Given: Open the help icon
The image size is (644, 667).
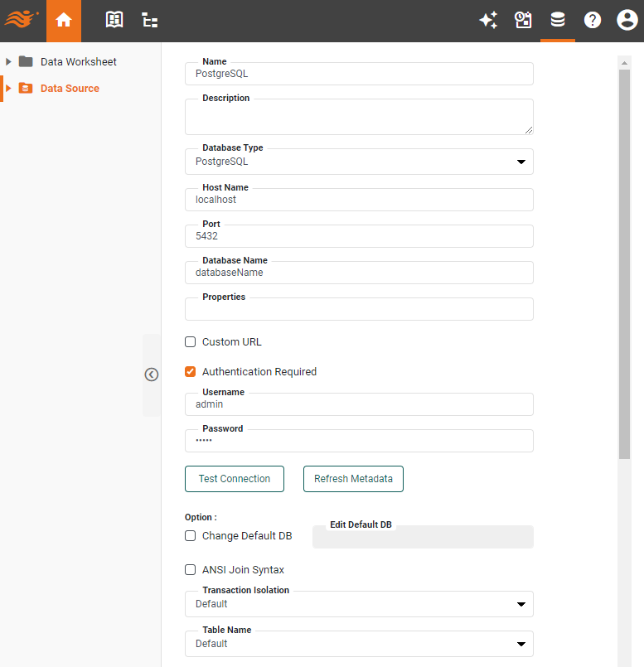Looking at the screenshot, I should click(x=592, y=19).
